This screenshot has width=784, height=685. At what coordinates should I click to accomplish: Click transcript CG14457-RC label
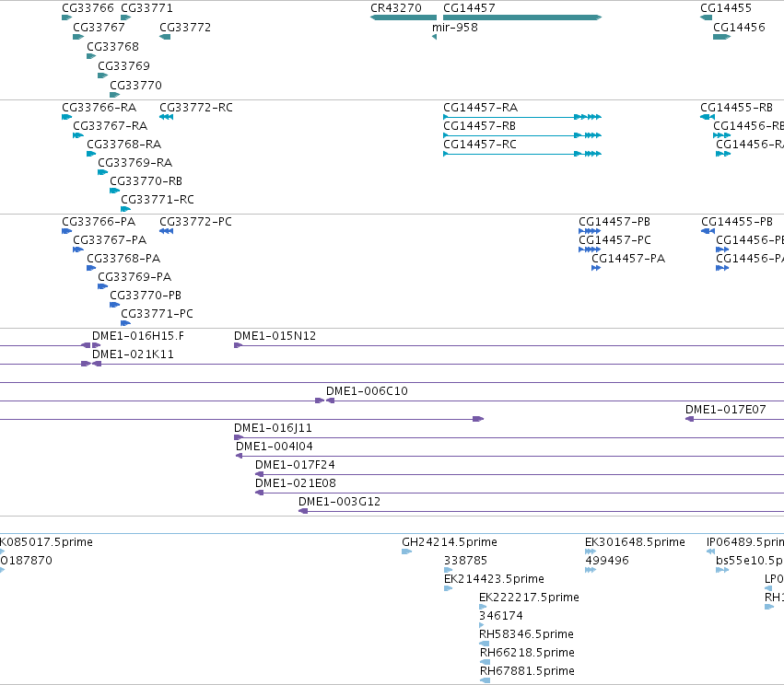(x=480, y=145)
